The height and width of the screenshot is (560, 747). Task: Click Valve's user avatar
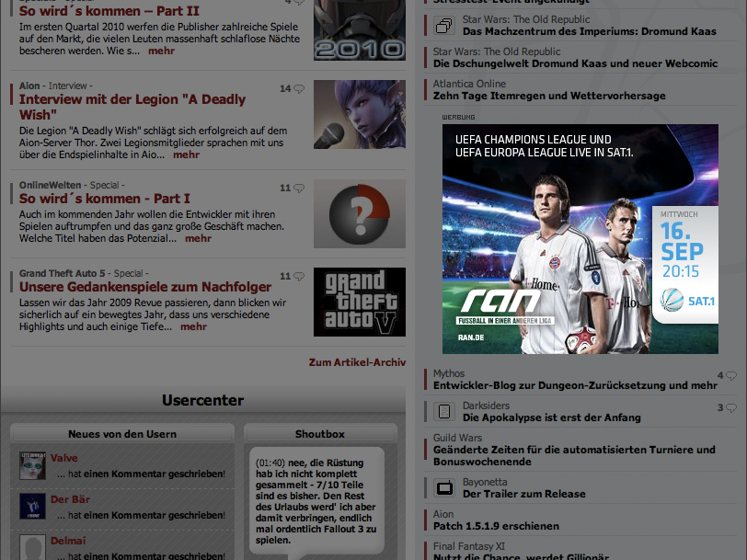click(32, 465)
